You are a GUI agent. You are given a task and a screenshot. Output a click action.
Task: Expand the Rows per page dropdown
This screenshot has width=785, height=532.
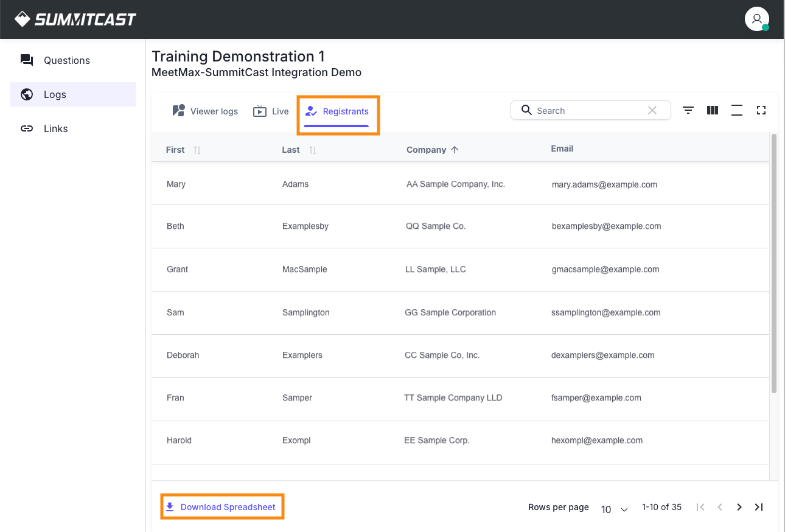(x=615, y=509)
